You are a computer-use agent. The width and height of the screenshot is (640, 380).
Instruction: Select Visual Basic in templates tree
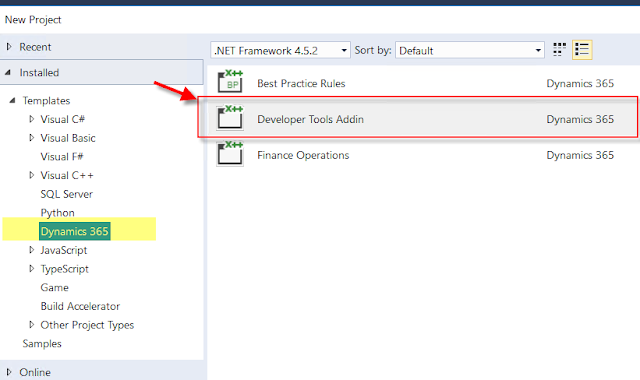[x=68, y=138]
